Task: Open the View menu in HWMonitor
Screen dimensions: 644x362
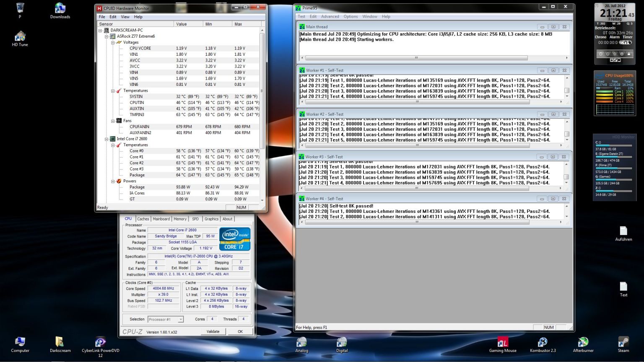Action: [x=125, y=17]
